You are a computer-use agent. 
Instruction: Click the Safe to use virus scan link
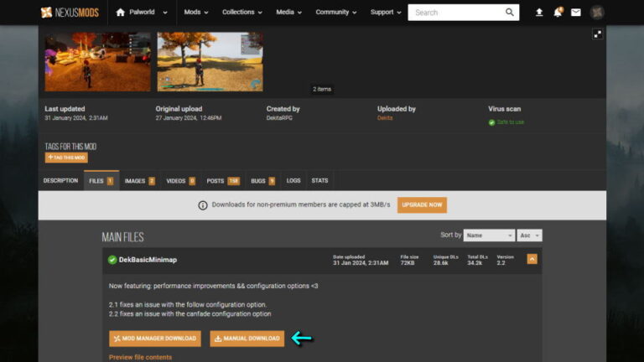[511, 122]
